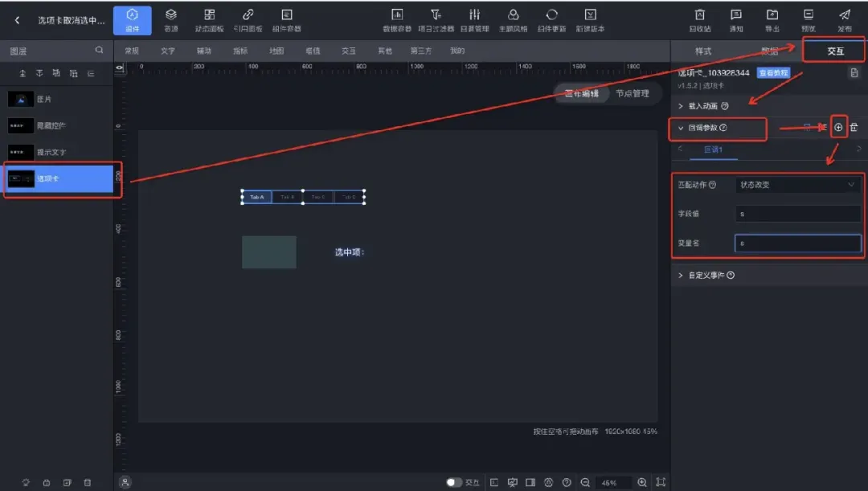868x491 pixels.
Task: Switch to the 指标 component tab
Action: (x=240, y=51)
